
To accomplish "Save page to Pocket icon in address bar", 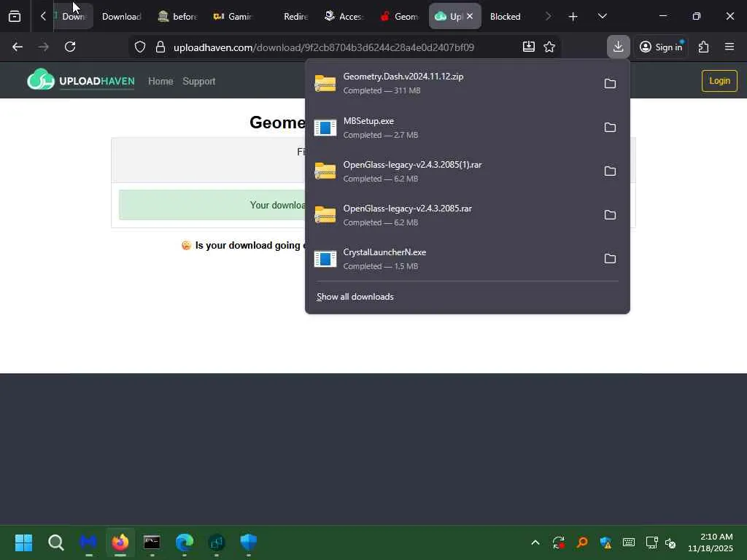I will point(528,47).
